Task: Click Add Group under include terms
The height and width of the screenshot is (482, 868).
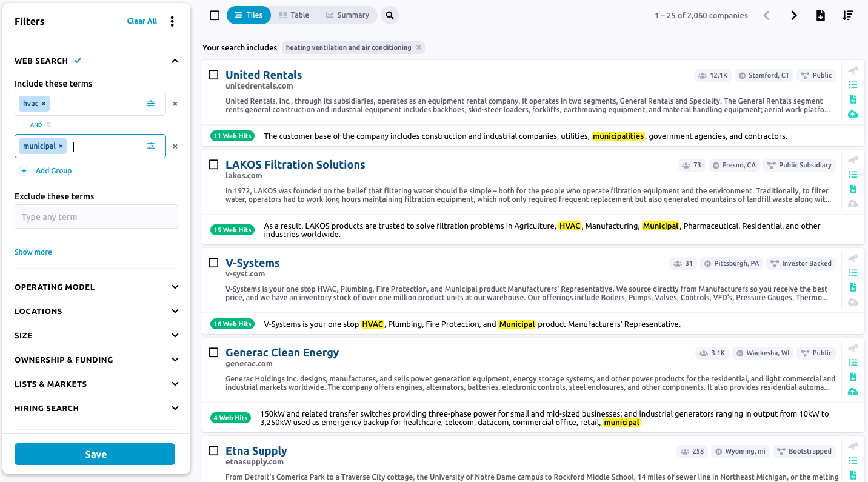Action: coord(46,171)
